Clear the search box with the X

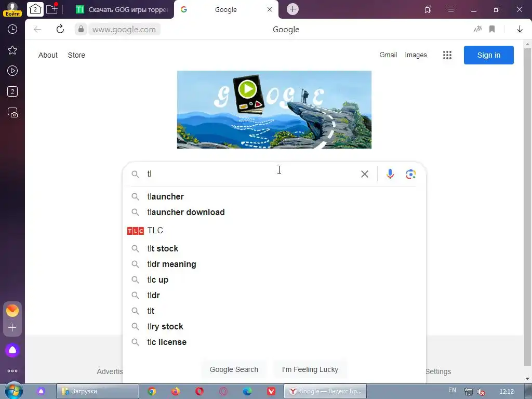pyautogui.click(x=364, y=174)
